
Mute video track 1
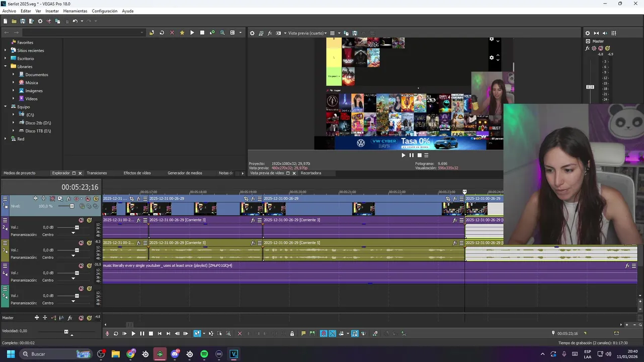[x=88, y=199]
